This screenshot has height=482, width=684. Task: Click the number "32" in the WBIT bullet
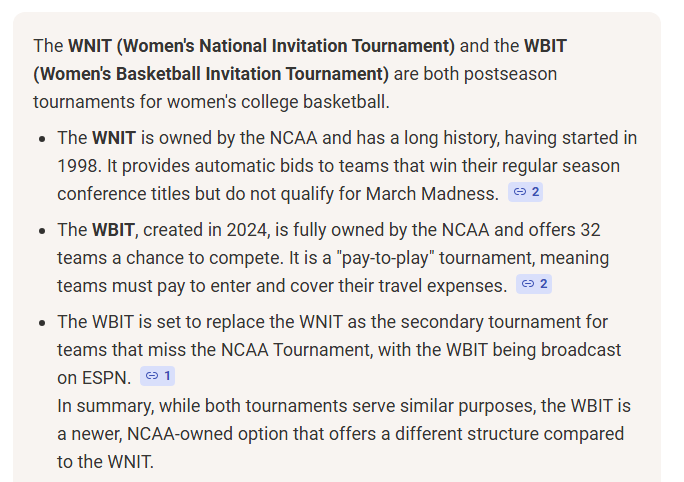[589, 230]
